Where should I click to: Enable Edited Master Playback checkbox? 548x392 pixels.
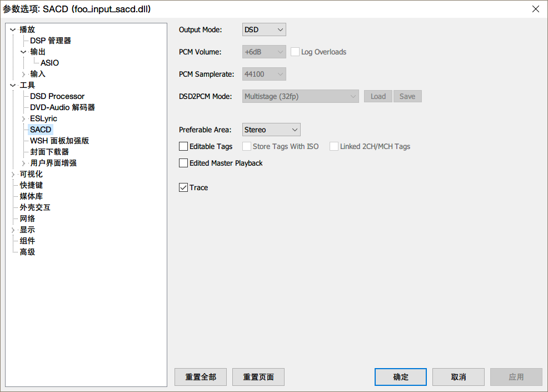(x=183, y=163)
